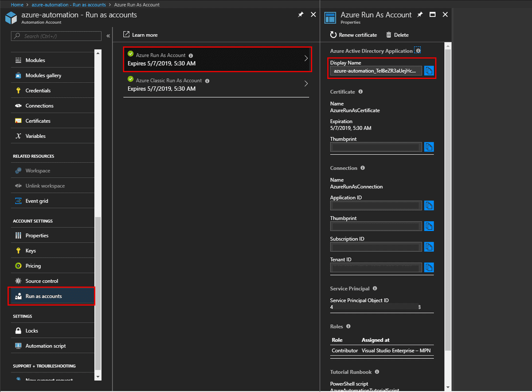Pin the Azure Run As Account blade
This screenshot has height=392, width=532.
tap(420, 15)
